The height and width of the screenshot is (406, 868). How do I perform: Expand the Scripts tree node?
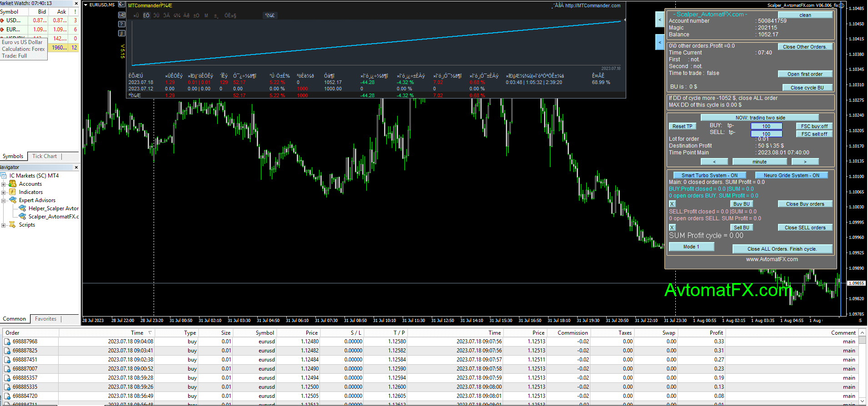3,225
